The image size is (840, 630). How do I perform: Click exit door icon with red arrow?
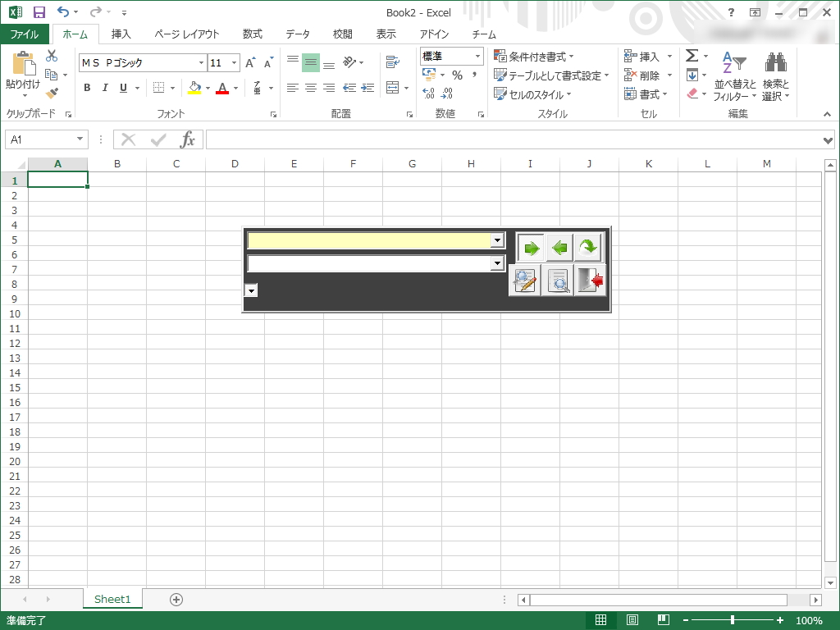(591, 281)
